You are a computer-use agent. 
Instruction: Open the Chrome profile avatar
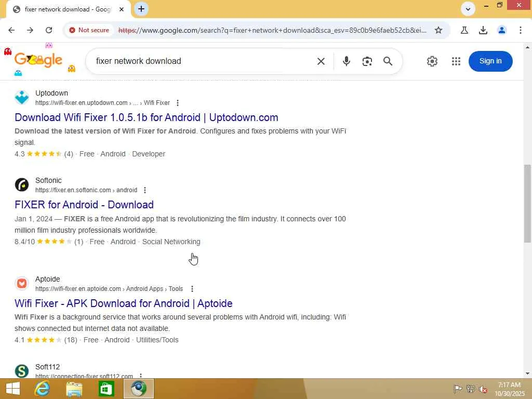pyautogui.click(x=502, y=30)
